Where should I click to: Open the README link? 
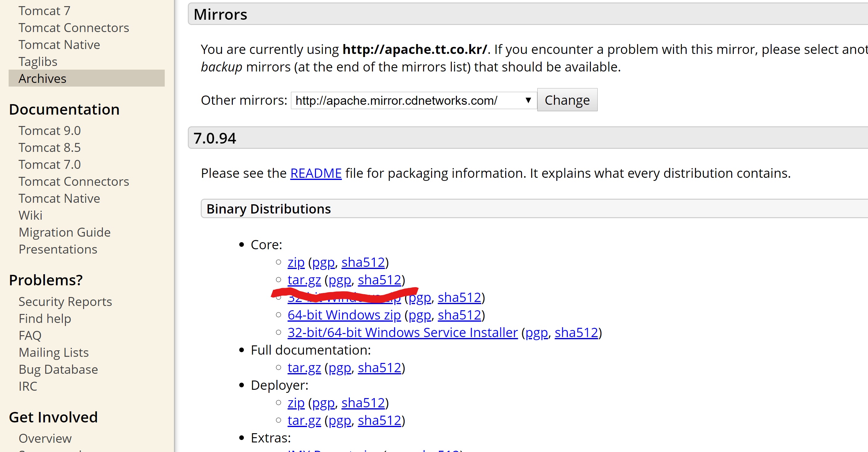coord(316,173)
